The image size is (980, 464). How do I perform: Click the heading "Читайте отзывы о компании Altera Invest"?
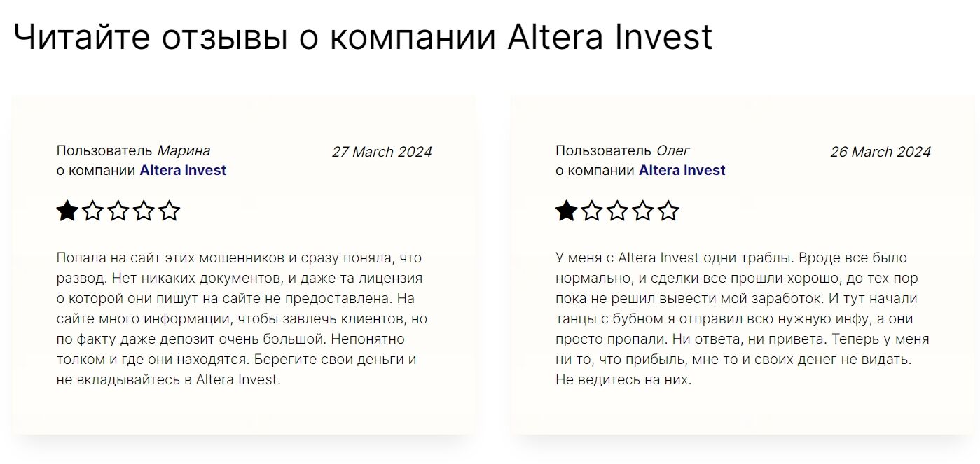(363, 37)
